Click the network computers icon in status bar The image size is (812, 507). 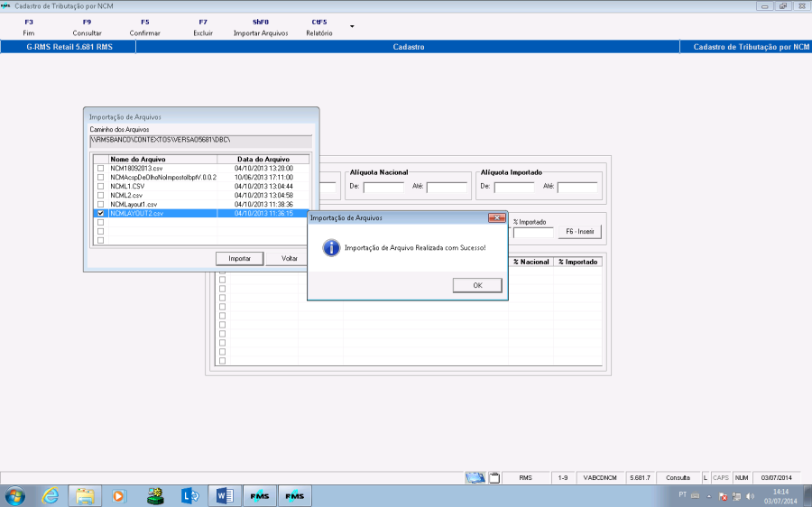click(475, 477)
